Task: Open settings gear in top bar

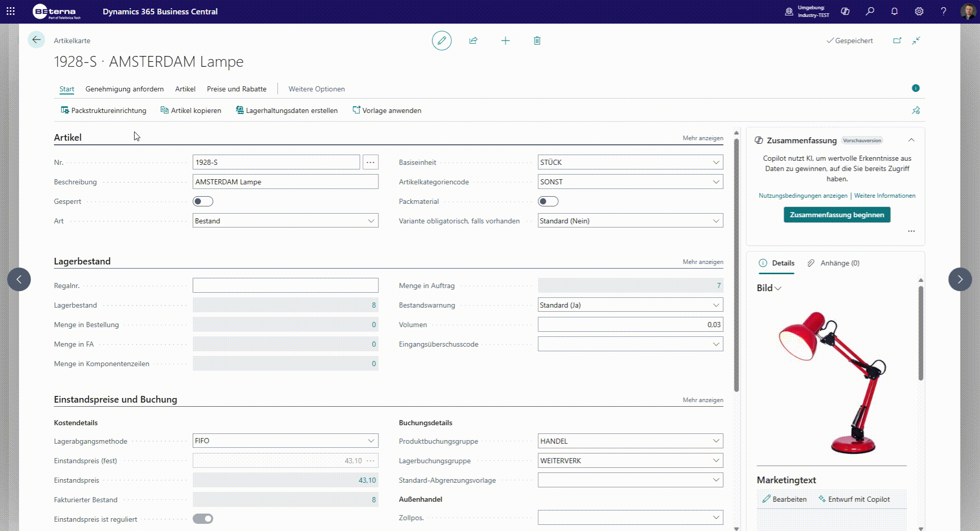Action: pos(919,11)
